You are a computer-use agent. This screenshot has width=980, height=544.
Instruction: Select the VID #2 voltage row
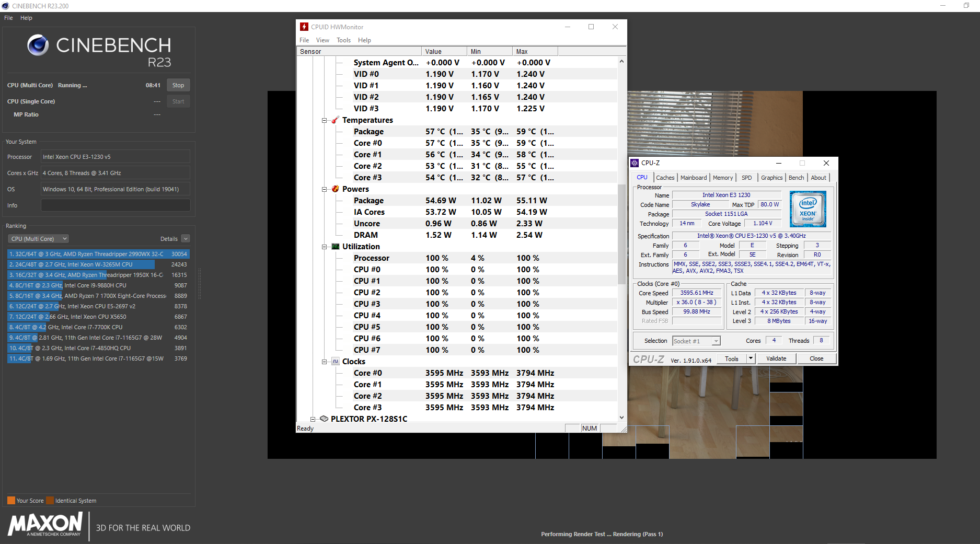point(457,97)
